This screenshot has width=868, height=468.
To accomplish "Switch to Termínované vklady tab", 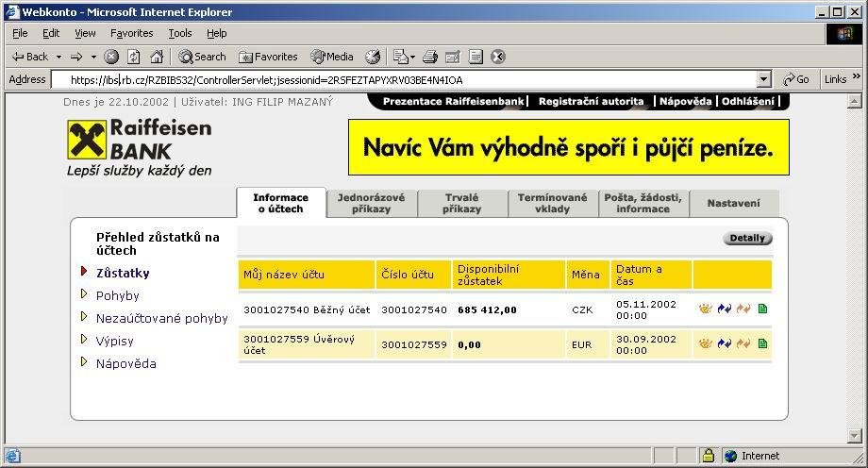I will coord(553,203).
